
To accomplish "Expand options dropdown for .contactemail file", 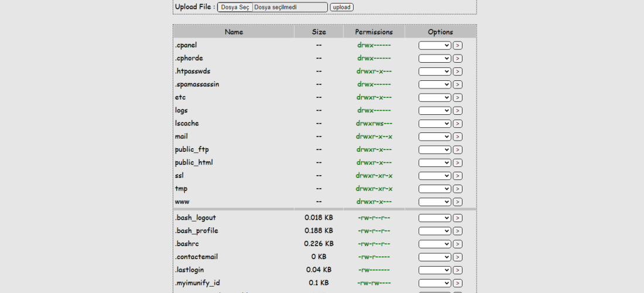I will pos(435,257).
